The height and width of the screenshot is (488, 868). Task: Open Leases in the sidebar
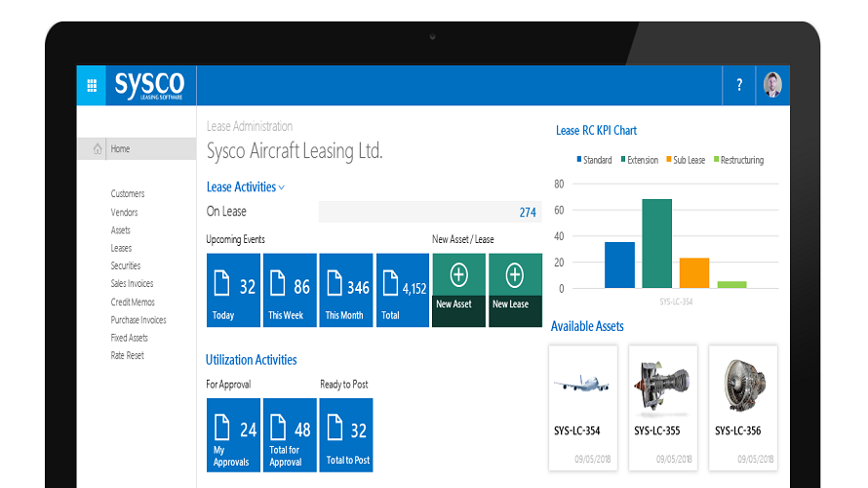[121, 248]
